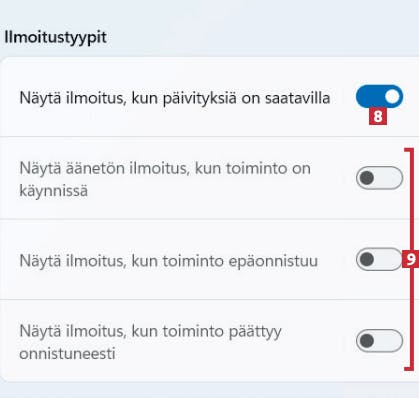Click the white knob of the blue switch
419x398 pixels.
coord(393,97)
